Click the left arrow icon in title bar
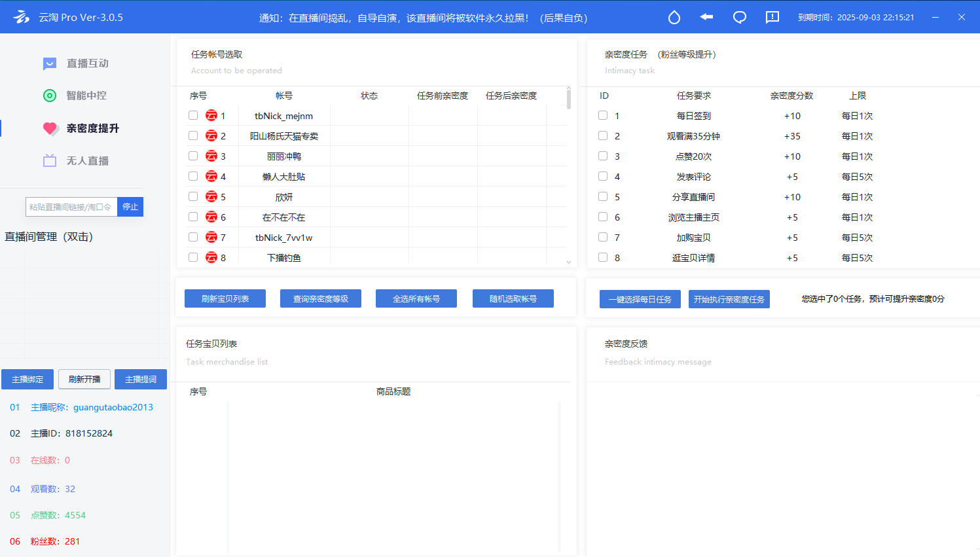The width and height of the screenshot is (980, 557). [x=706, y=17]
